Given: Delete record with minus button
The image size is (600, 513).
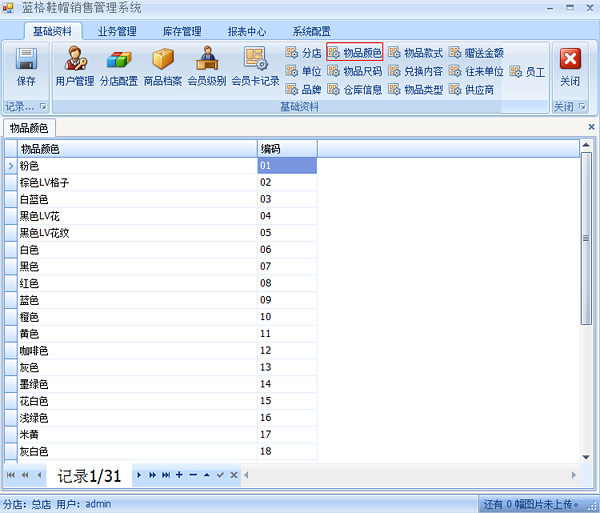Looking at the screenshot, I should pos(192,475).
